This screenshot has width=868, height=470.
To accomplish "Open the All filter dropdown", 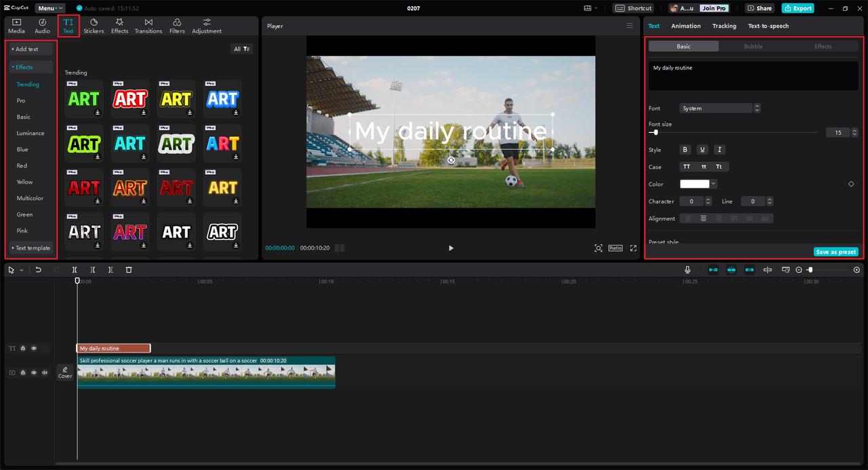I will click(x=242, y=49).
